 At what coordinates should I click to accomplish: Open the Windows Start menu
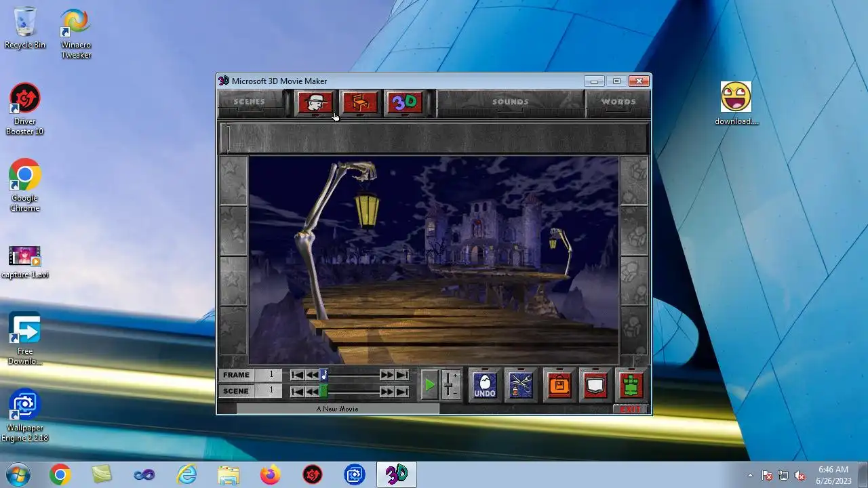pos(18,474)
